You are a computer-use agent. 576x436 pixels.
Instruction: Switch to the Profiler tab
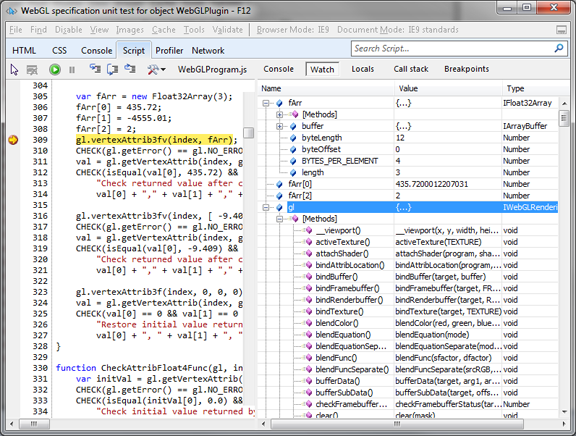(x=169, y=50)
